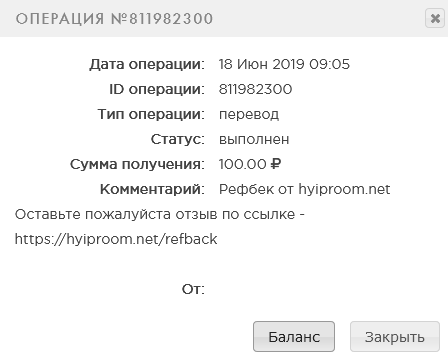Open the https://hyiproom.net/refback link text

pyautogui.click(x=116, y=239)
